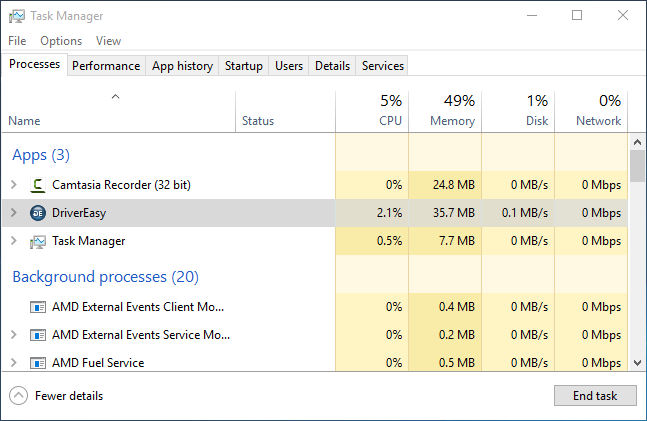Sort processes by CPU column
The height and width of the screenshot is (421, 647).
pyautogui.click(x=372, y=112)
